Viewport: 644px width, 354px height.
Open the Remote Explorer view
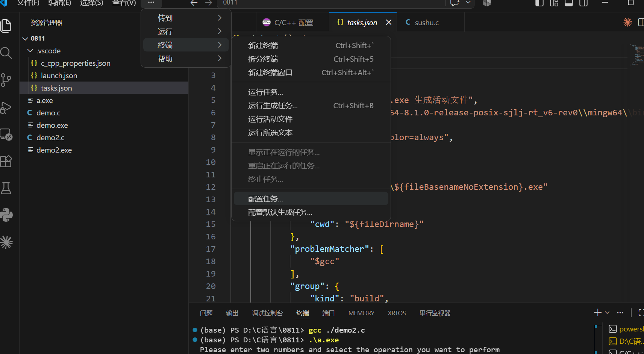coord(6,135)
